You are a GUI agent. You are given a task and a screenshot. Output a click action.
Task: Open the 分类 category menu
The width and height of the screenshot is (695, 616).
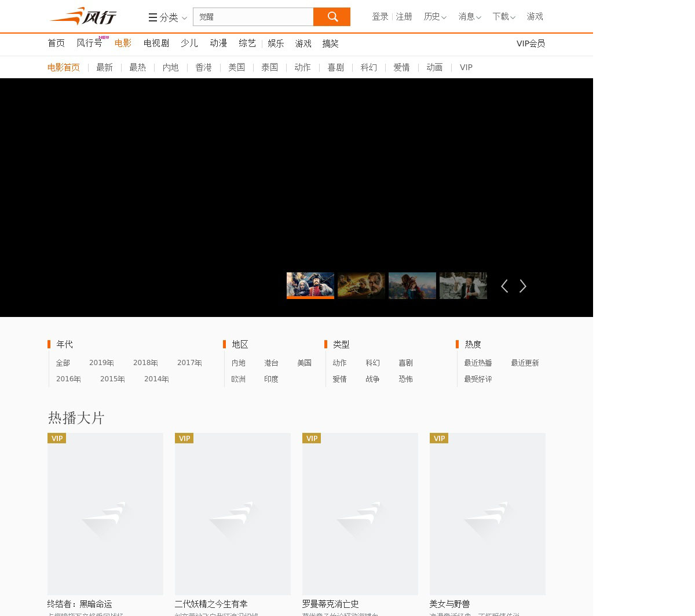167,17
